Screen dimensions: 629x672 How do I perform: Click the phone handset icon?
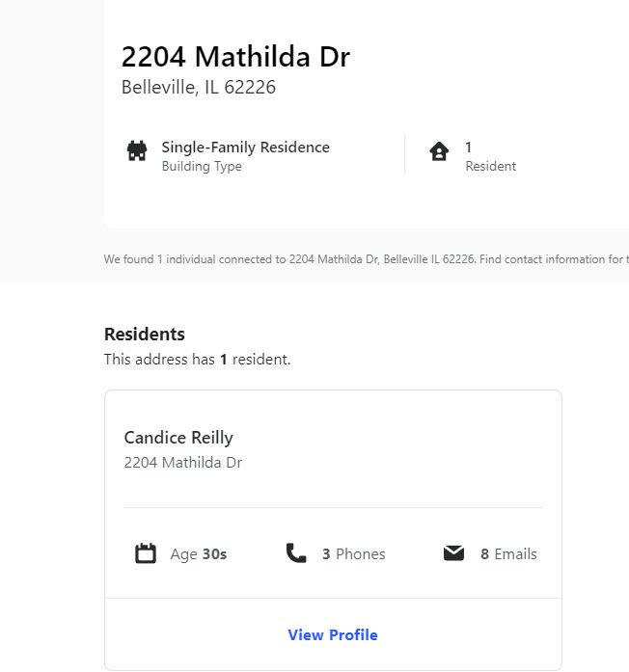(x=296, y=553)
